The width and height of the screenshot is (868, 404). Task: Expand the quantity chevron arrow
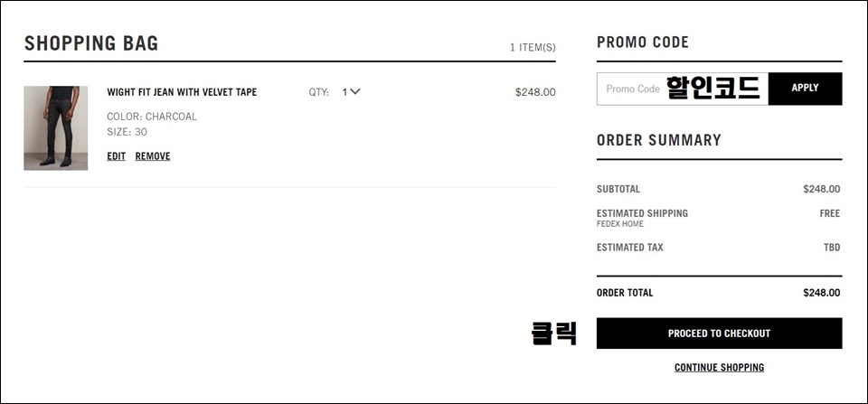(355, 92)
